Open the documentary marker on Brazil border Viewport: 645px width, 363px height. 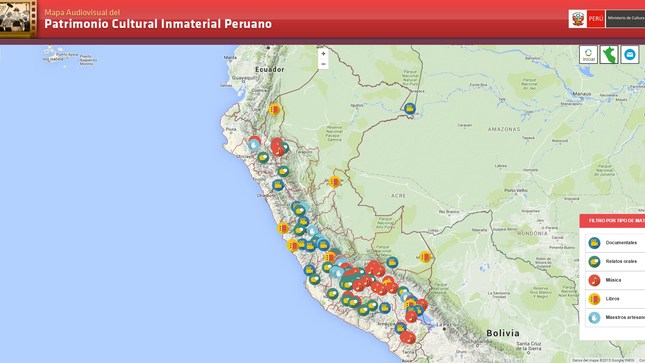coord(409,109)
